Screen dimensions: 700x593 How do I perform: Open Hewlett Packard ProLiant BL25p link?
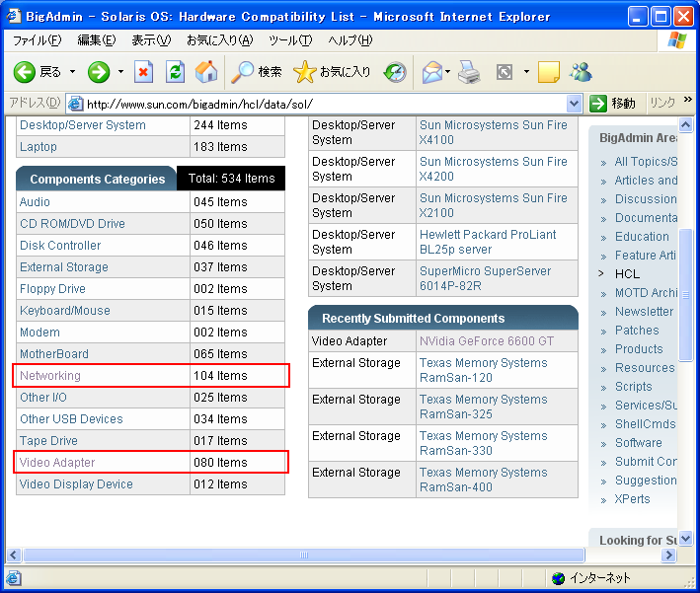(488, 242)
